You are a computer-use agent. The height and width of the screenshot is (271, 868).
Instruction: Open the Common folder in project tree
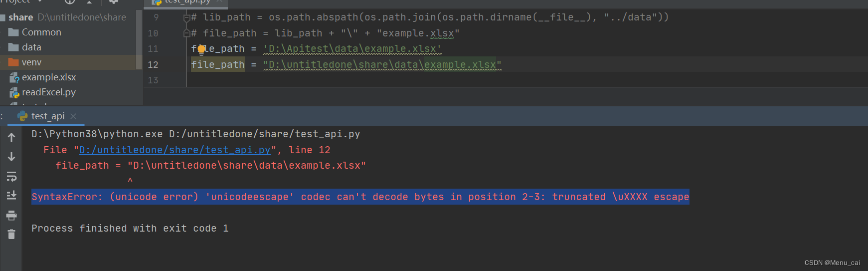[41, 32]
